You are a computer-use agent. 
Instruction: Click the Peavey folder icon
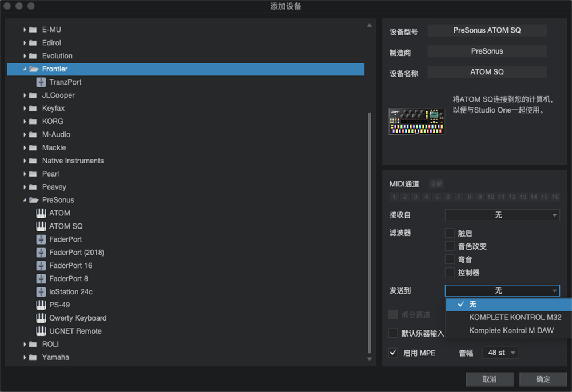click(x=33, y=187)
